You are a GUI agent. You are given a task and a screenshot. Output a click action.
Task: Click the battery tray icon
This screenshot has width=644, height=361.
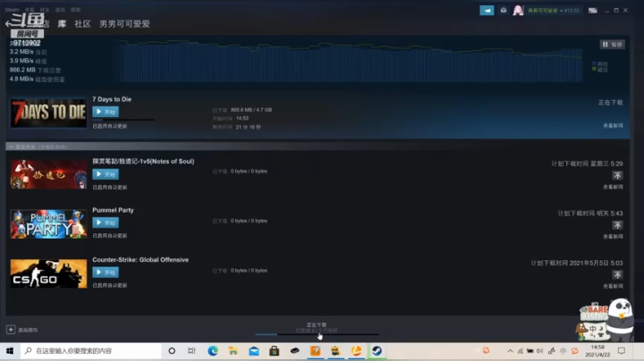(530, 351)
